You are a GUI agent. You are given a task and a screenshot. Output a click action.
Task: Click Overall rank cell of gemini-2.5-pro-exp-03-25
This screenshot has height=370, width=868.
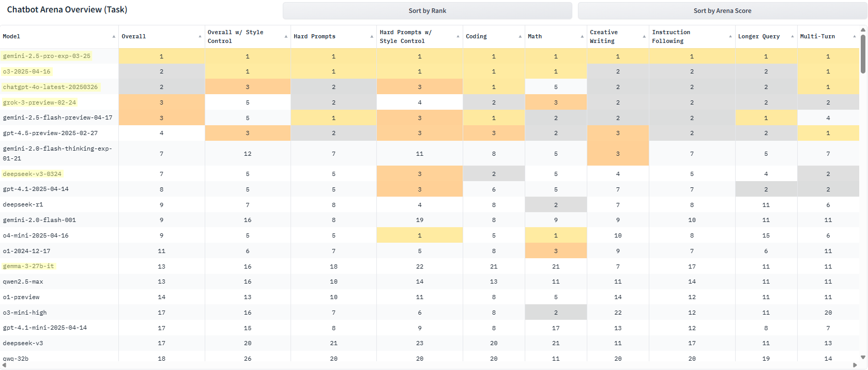[x=162, y=56]
